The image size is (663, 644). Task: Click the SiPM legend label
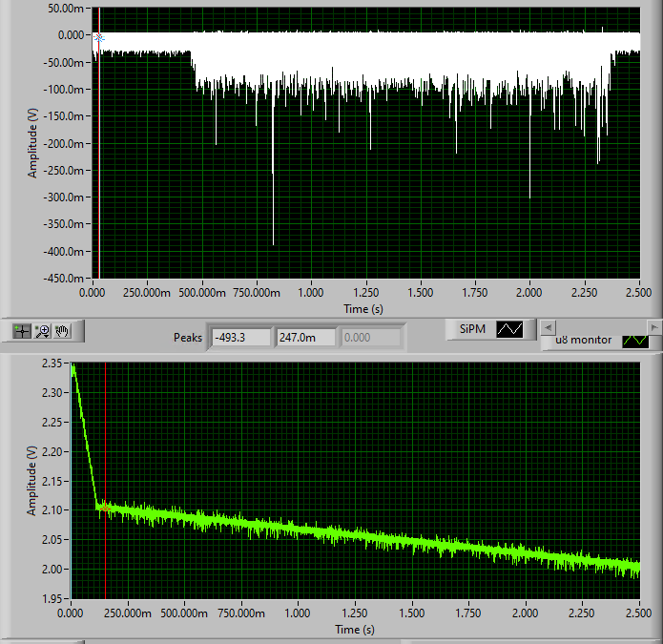click(x=472, y=329)
